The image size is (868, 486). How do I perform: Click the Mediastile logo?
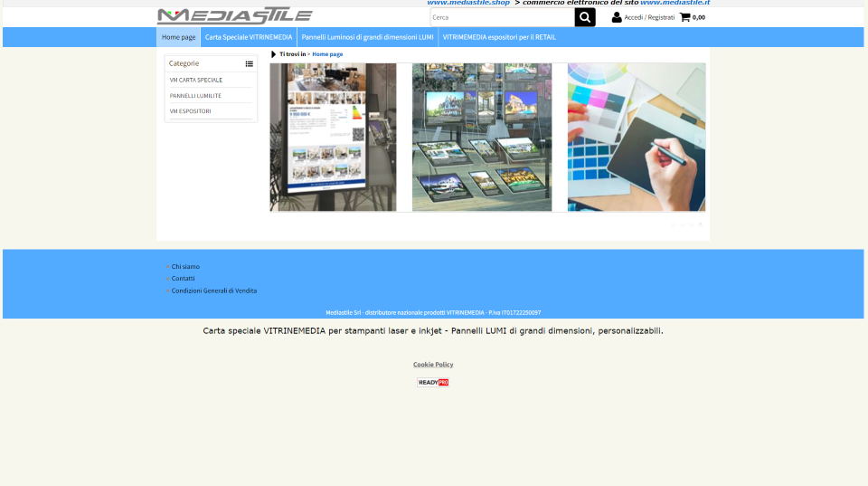pos(235,16)
